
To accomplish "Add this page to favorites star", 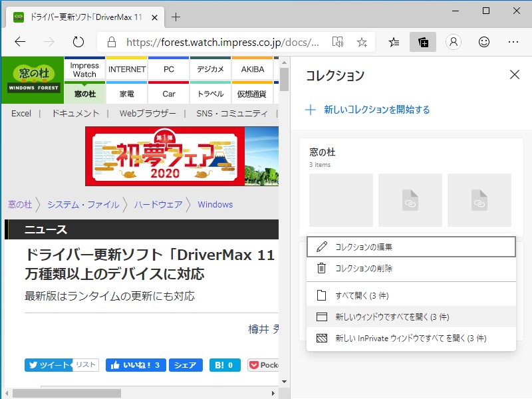I will click(x=361, y=41).
